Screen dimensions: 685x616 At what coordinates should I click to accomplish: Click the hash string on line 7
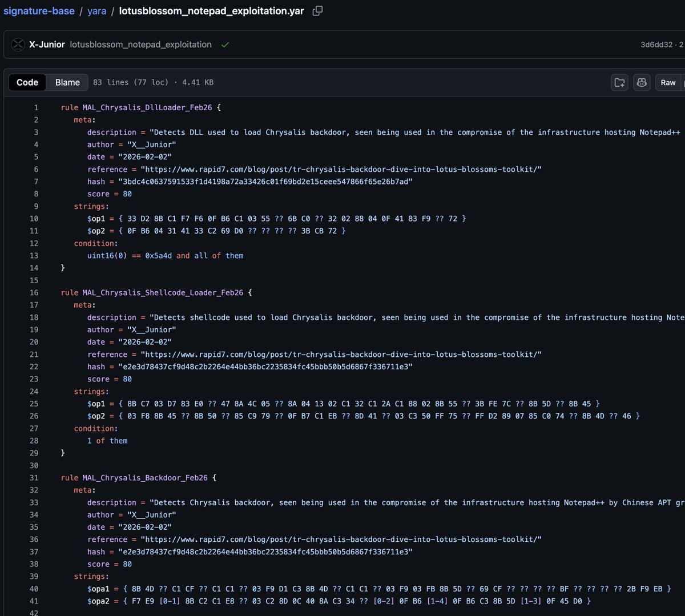pyautogui.click(x=265, y=182)
